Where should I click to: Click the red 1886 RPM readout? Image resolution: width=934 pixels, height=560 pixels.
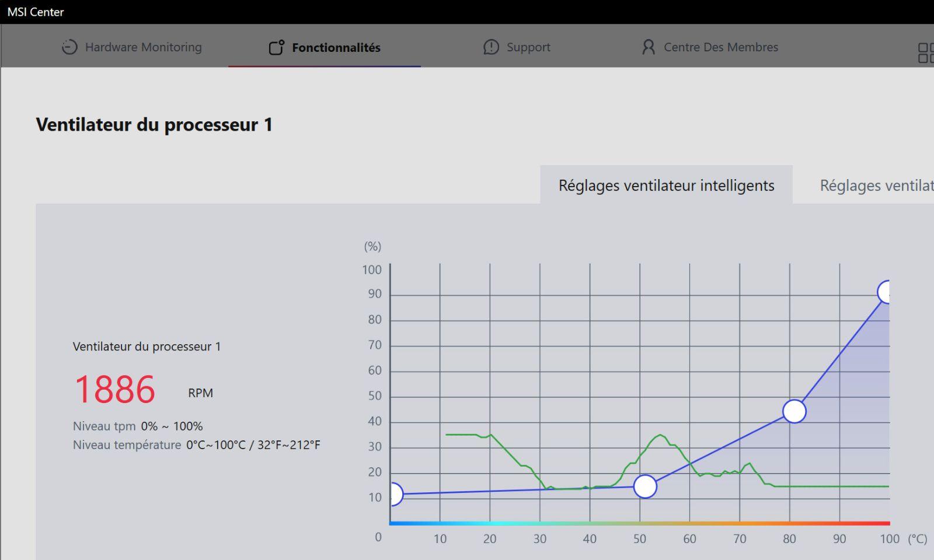click(x=115, y=390)
